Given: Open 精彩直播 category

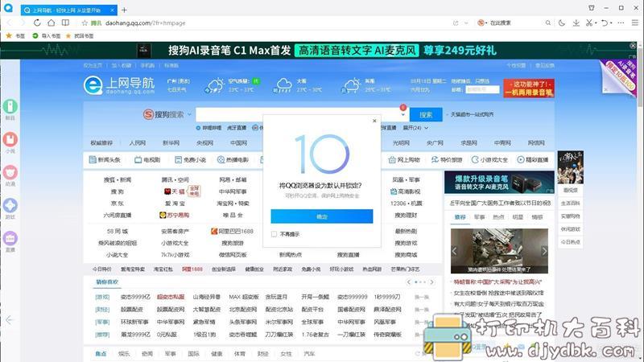Looking at the screenshot, I should (x=533, y=159).
